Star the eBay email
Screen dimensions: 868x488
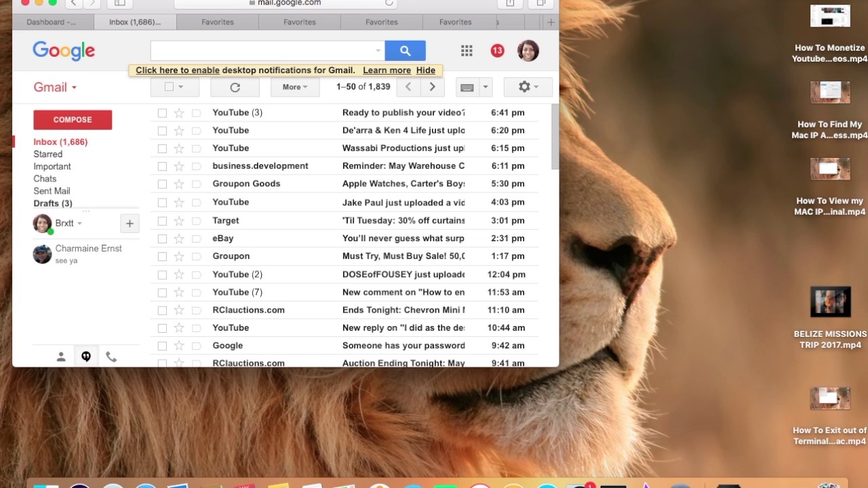179,239
